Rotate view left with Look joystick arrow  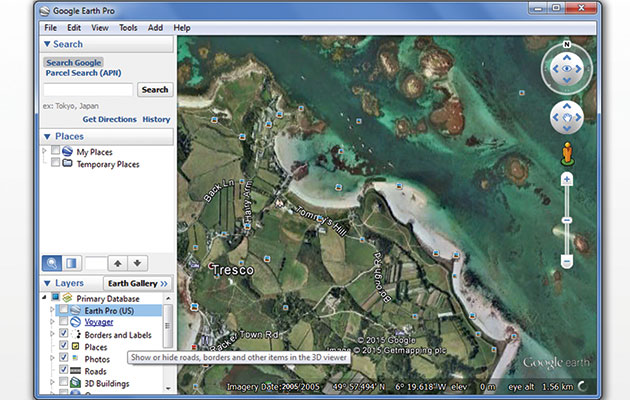555,69
